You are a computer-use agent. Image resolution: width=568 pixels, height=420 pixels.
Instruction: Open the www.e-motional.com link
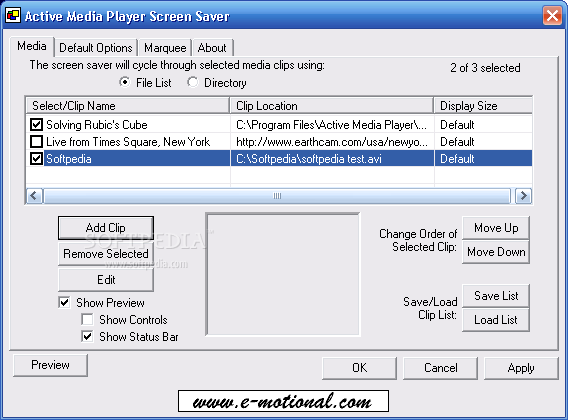tap(283, 401)
